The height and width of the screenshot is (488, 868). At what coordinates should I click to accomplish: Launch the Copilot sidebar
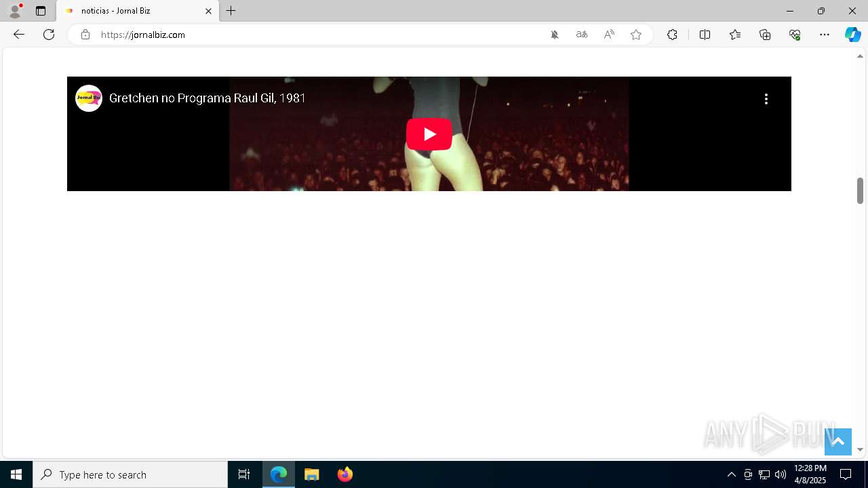point(852,35)
